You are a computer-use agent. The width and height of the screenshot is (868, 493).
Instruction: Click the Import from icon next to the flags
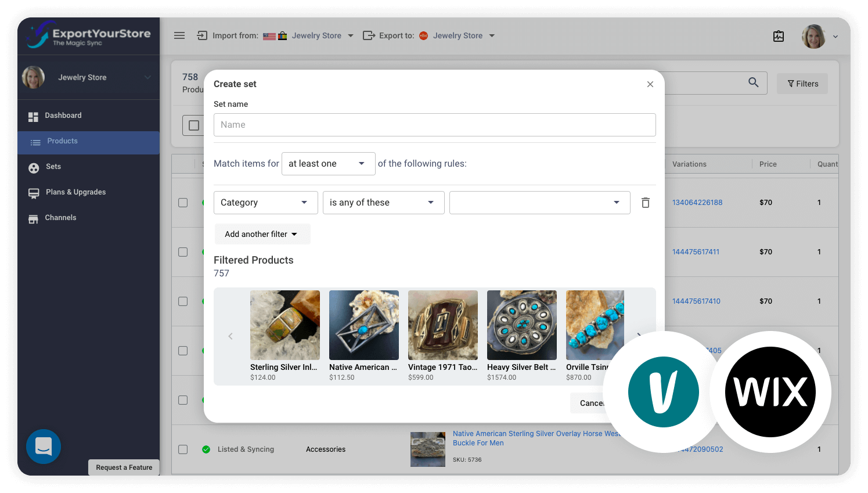pyautogui.click(x=201, y=35)
